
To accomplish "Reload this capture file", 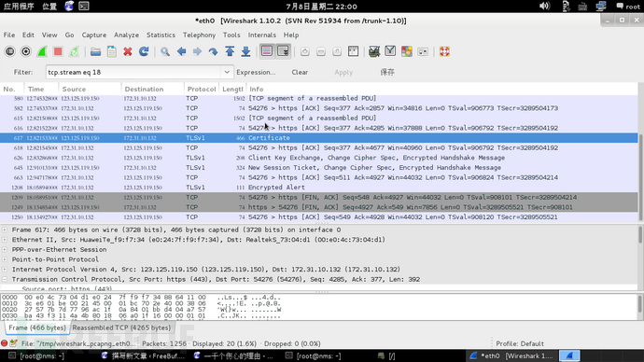I will [144, 51].
